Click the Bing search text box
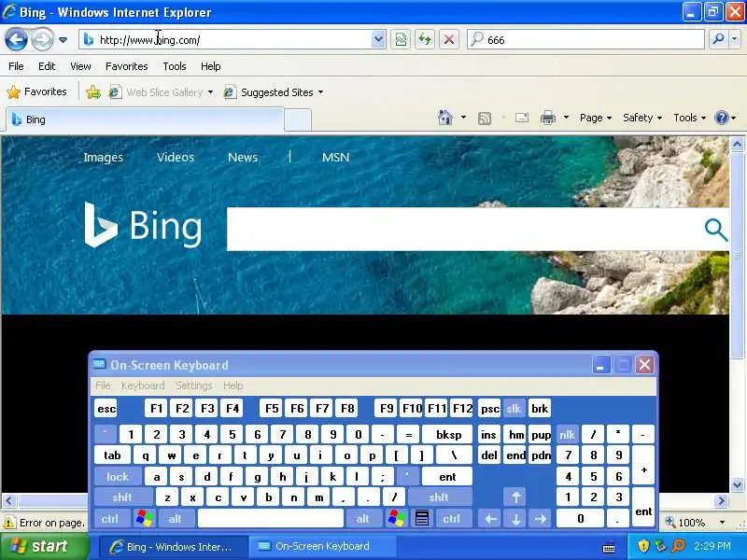Screen dimensions: 747x560 click(462, 229)
